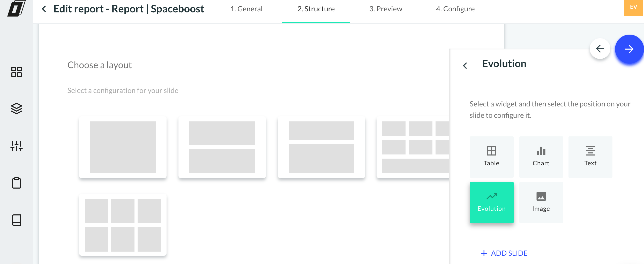Click the Spaceboost logo icon
644x264 pixels.
tap(16, 8)
